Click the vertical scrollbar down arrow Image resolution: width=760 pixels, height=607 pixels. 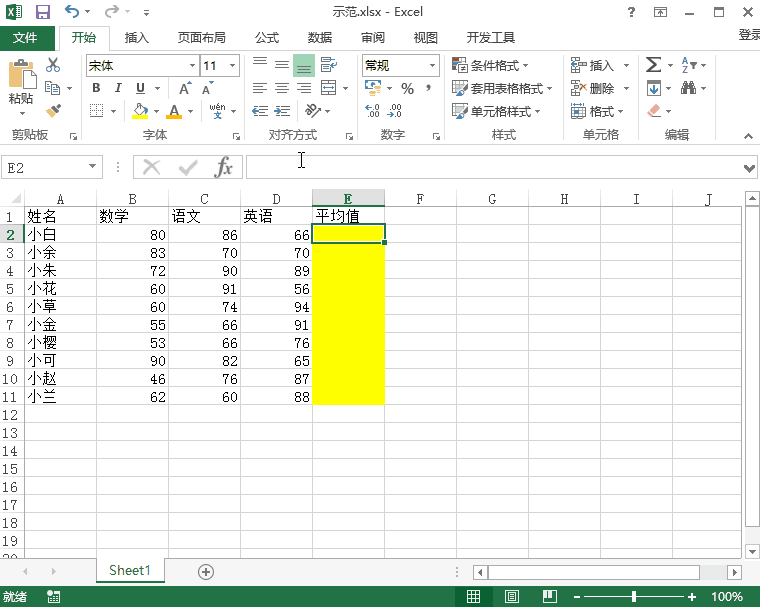[752, 551]
